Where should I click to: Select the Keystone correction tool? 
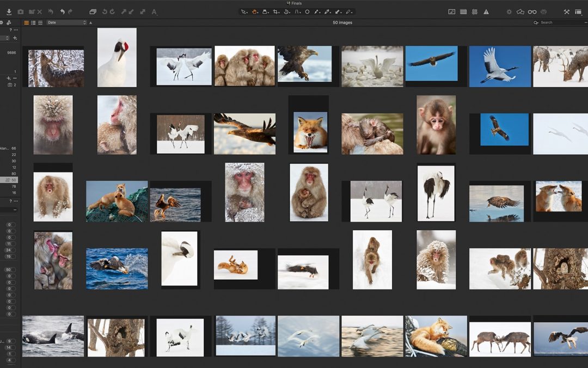[x=297, y=11]
